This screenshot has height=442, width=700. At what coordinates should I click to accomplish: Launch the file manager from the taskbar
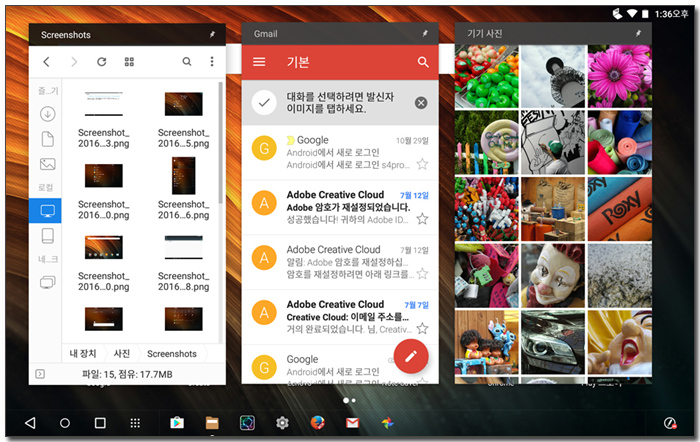(212, 423)
